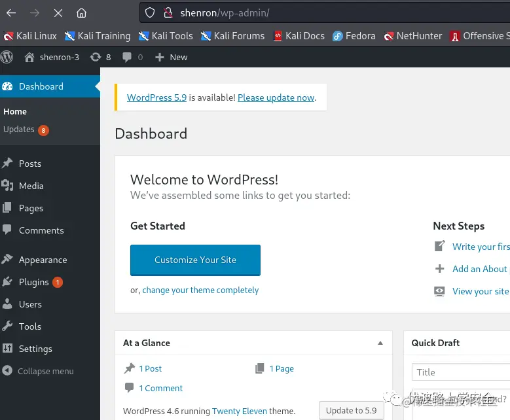Click the Users person icon
The image size is (510, 420).
pyautogui.click(x=7, y=304)
